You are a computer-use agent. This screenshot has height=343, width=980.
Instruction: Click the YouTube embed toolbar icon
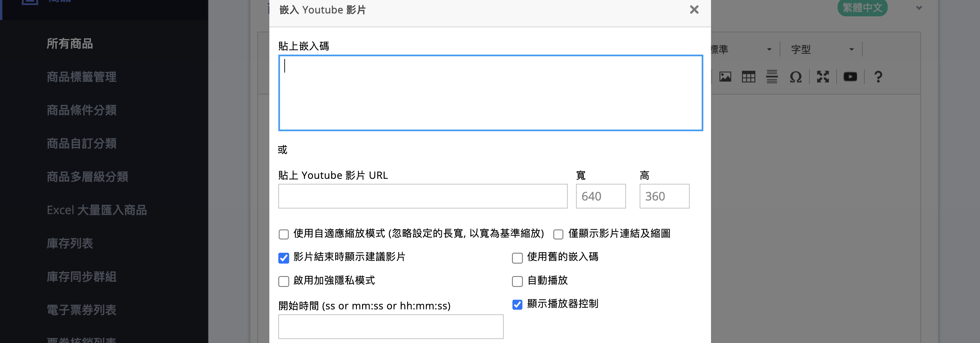tap(850, 77)
